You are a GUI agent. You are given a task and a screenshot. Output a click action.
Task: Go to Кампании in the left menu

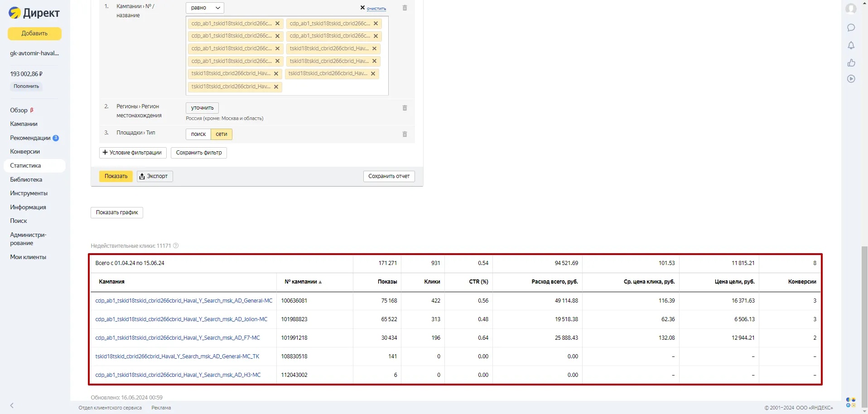pyautogui.click(x=24, y=124)
